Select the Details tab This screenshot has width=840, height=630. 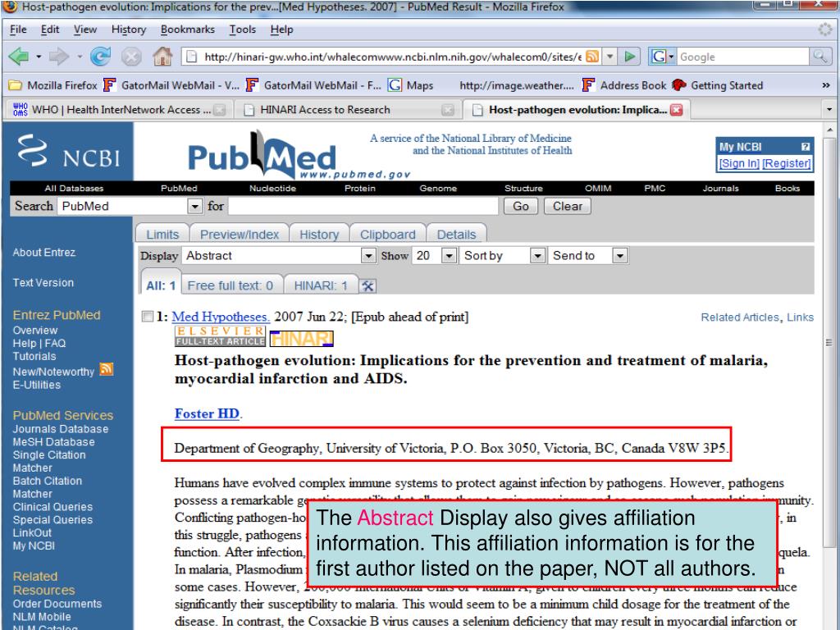pyautogui.click(x=456, y=234)
